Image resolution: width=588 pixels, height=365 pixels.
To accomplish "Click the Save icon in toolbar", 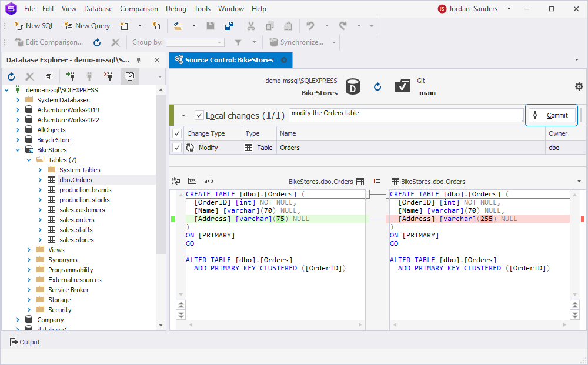I will (x=211, y=26).
